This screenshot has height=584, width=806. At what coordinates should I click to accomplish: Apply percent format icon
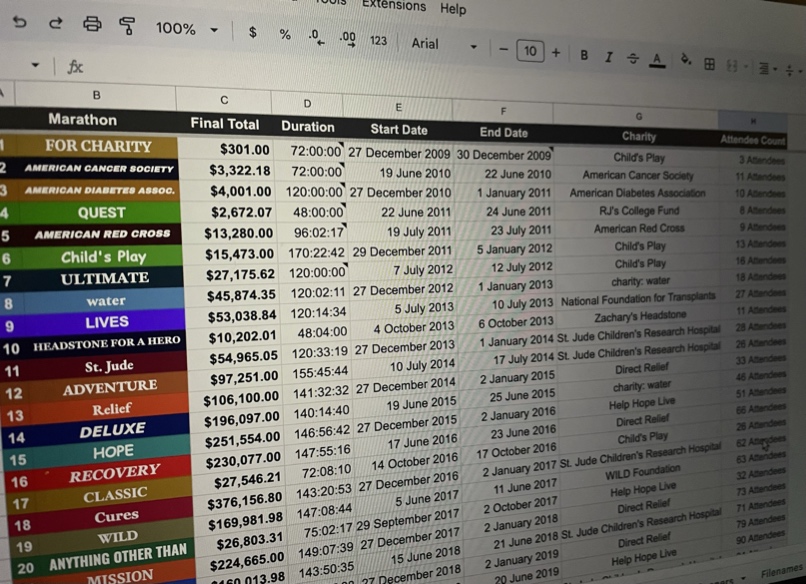click(x=285, y=34)
